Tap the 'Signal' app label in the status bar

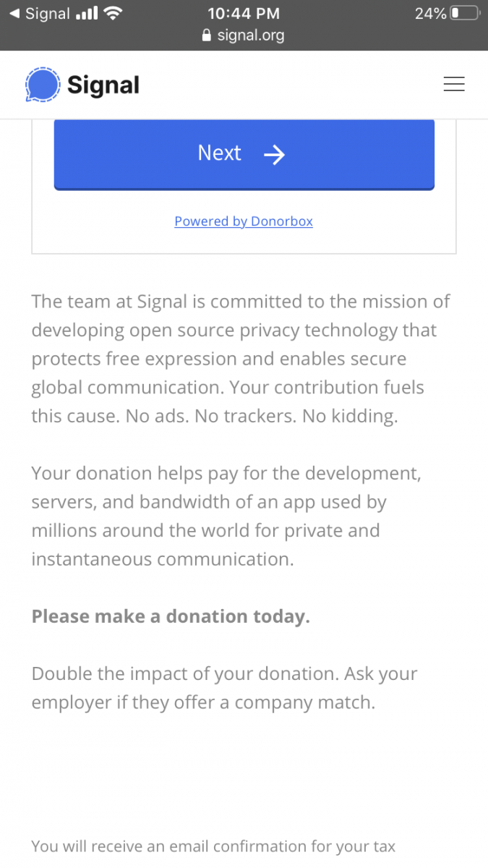tap(47, 14)
